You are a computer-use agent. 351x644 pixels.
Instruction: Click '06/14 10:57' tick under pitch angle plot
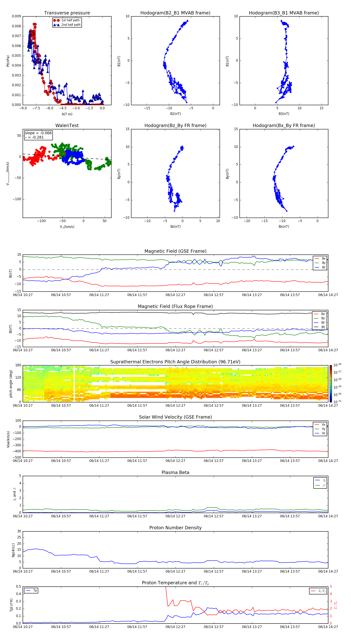tap(61, 406)
